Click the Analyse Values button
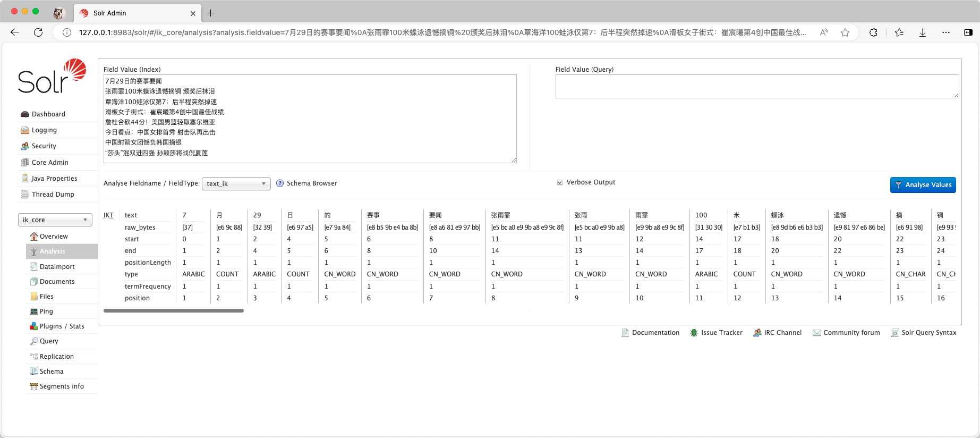Image resolution: width=980 pixels, height=438 pixels. tap(923, 185)
